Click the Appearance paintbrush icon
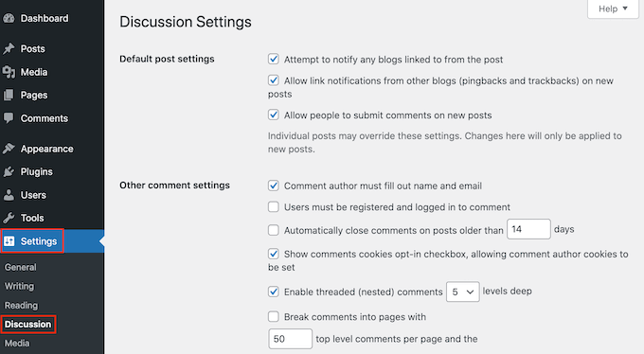The image size is (644, 354). pos(9,149)
